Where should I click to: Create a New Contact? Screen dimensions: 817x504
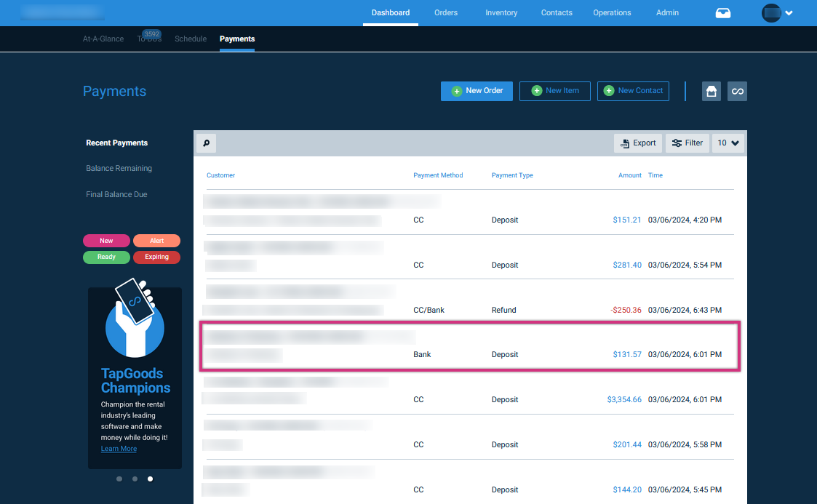[633, 91]
